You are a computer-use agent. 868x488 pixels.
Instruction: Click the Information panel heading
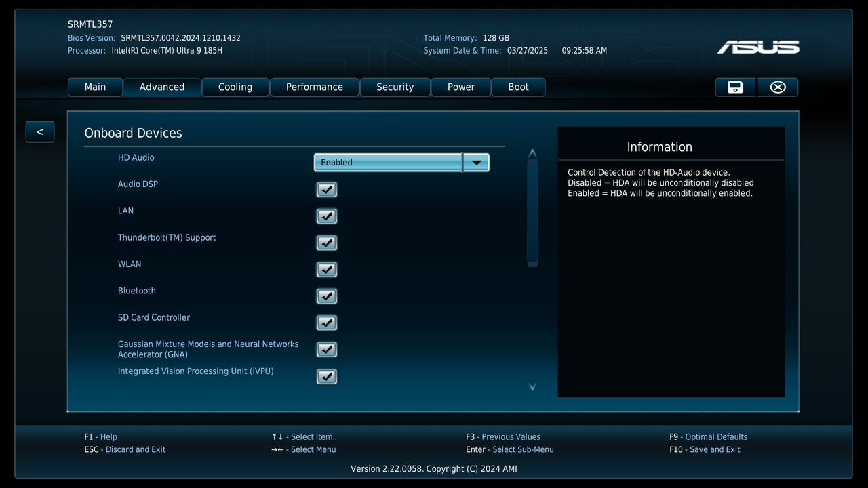pyautogui.click(x=660, y=147)
